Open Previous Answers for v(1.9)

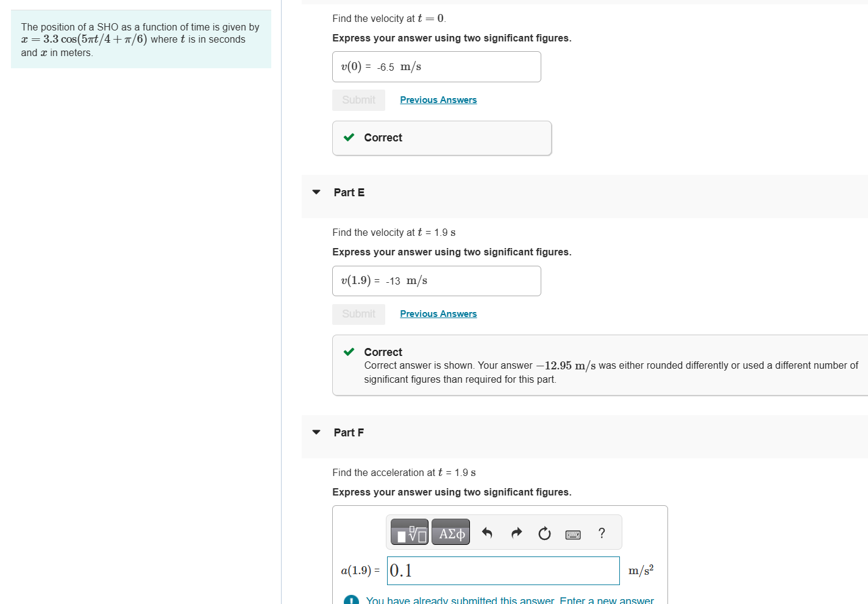(438, 314)
